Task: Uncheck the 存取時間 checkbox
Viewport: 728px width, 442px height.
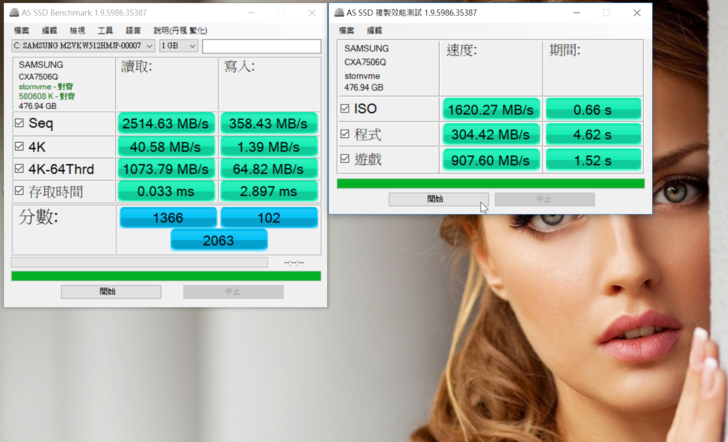Action: click(x=19, y=192)
